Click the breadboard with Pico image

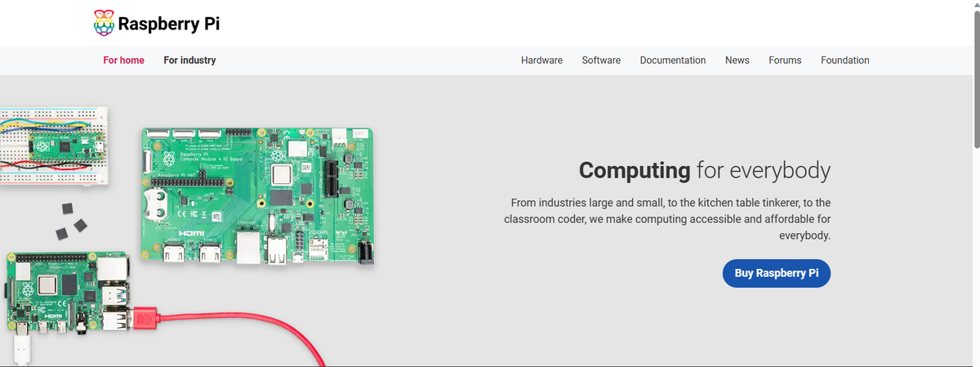52,147
